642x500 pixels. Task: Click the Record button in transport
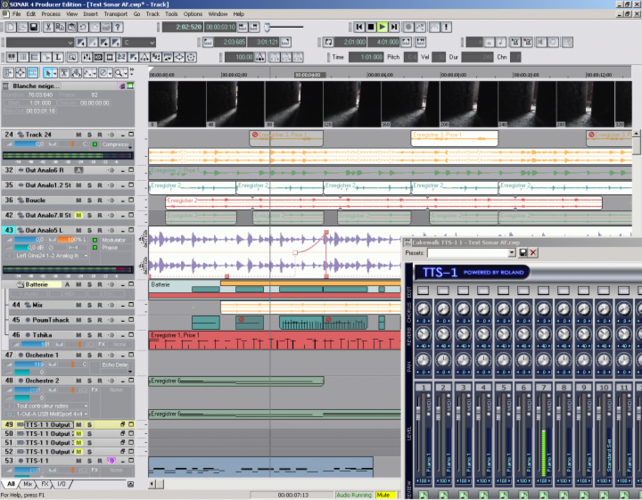(408, 27)
